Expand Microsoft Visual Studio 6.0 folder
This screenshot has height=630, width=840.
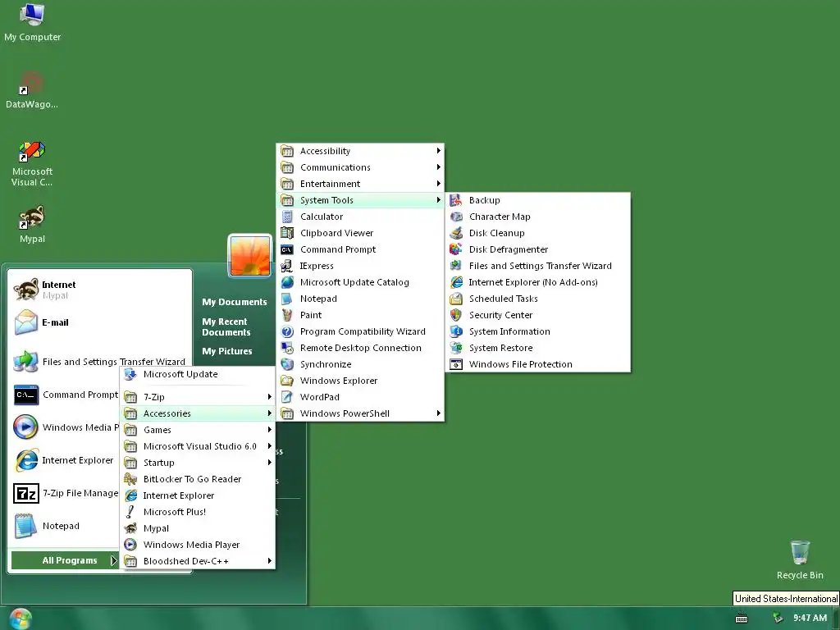[x=198, y=446]
